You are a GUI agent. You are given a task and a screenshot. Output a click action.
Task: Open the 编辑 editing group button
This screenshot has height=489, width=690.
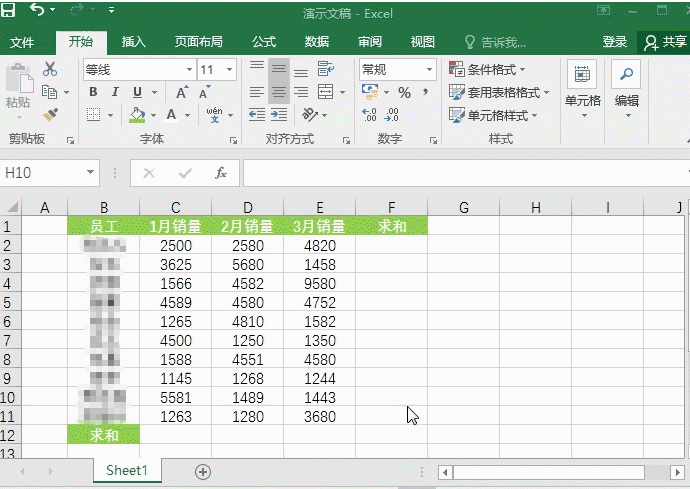(x=627, y=90)
